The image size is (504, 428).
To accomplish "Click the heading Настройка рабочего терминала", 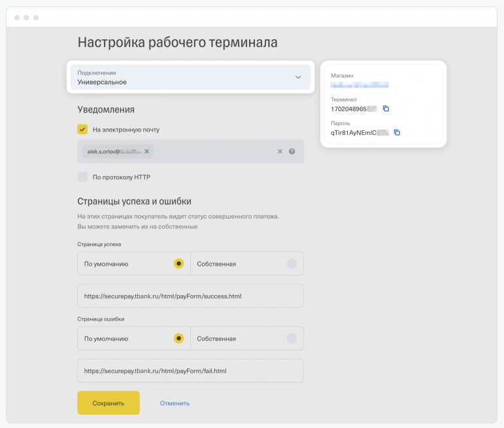I will (177, 43).
